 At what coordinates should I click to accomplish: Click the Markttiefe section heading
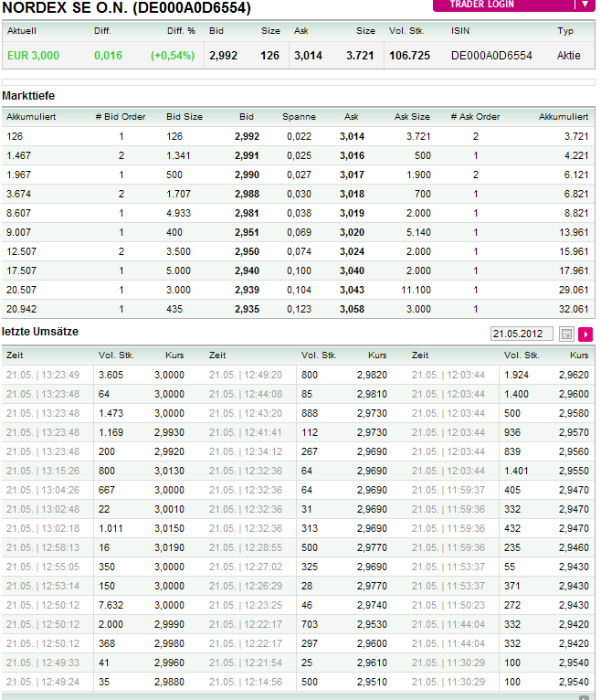[x=28, y=96]
